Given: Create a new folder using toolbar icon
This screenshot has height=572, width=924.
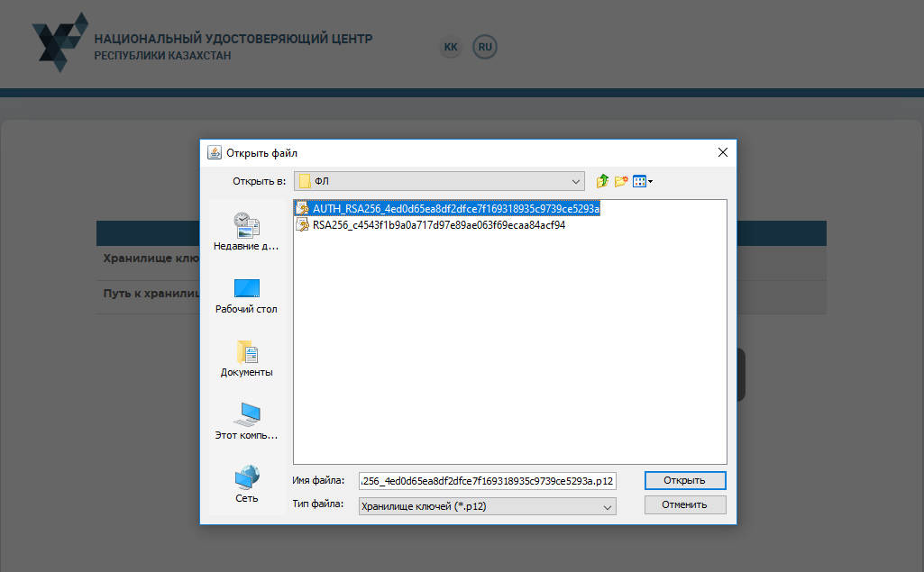Looking at the screenshot, I should click(621, 181).
